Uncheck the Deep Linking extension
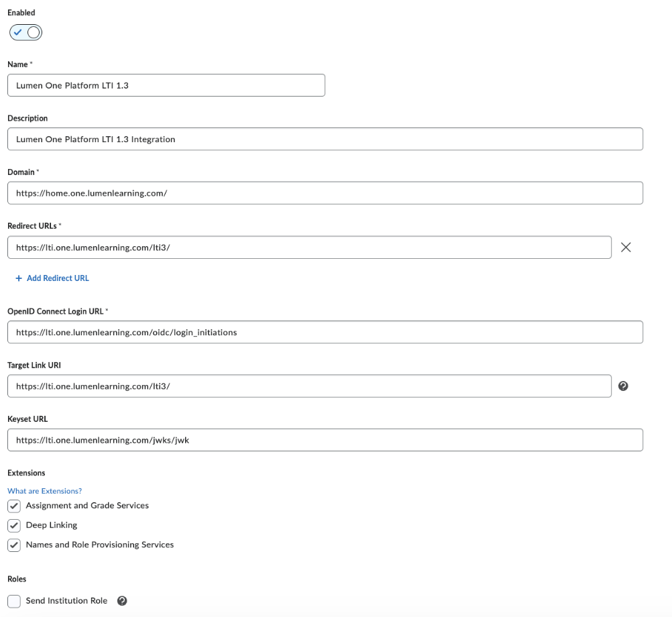The width and height of the screenshot is (672, 617). (14, 525)
